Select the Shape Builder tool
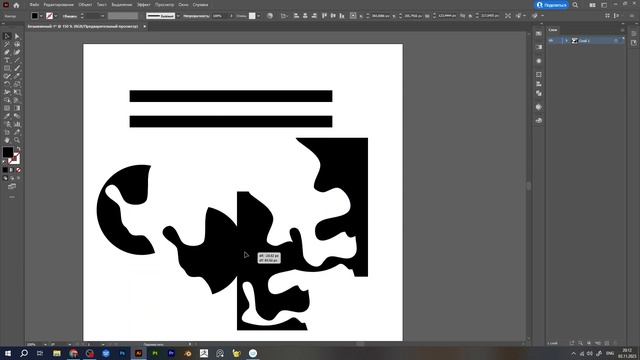The height and width of the screenshot is (360, 640). coord(7,100)
